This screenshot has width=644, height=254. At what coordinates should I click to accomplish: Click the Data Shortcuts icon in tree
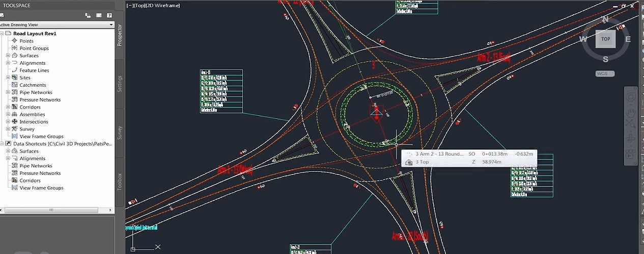click(8, 144)
